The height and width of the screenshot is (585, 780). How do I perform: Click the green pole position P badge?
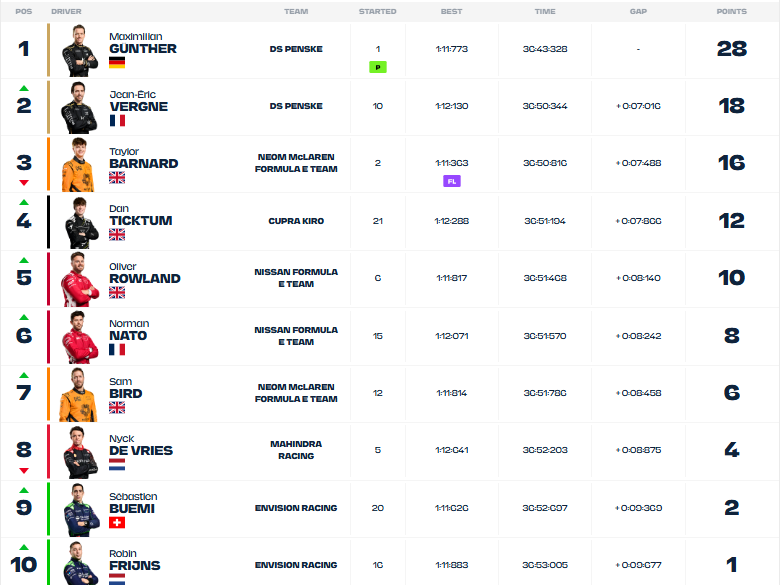pyautogui.click(x=378, y=67)
